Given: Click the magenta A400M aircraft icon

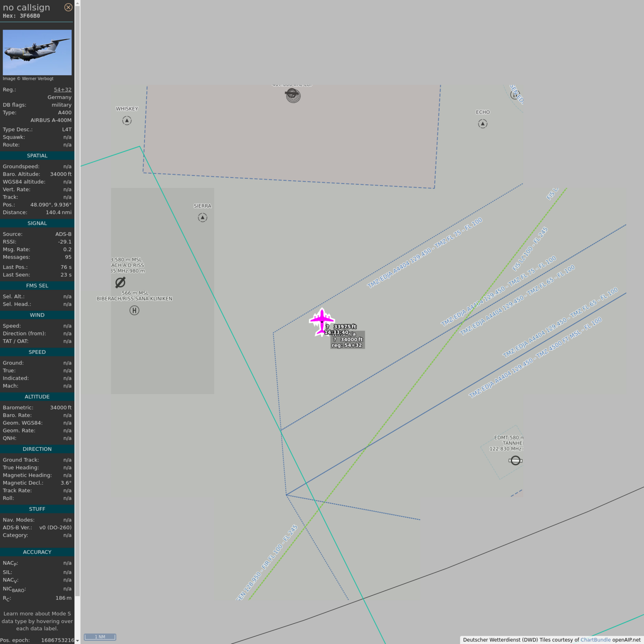Looking at the screenshot, I should 322,320.
